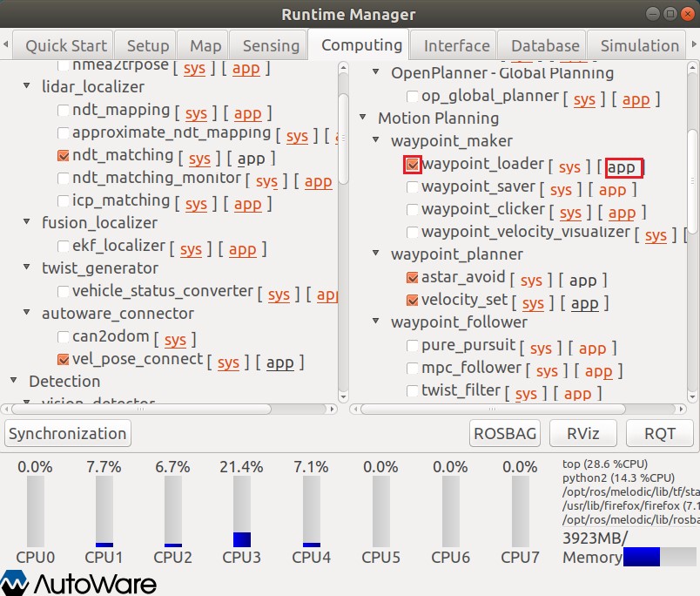Click left pane scroll-down arrow
Screen dimensions: 700x596
(343, 396)
